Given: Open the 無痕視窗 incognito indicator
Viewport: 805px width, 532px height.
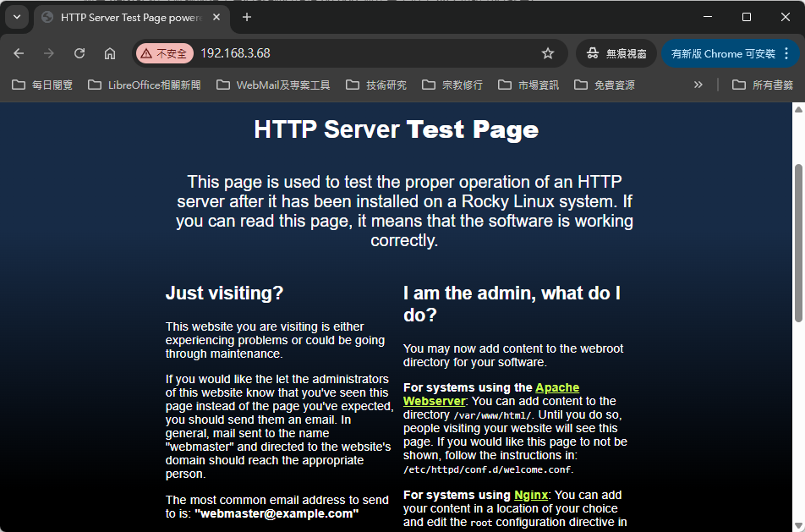Looking at the screenshot, I should coord(616,53).
